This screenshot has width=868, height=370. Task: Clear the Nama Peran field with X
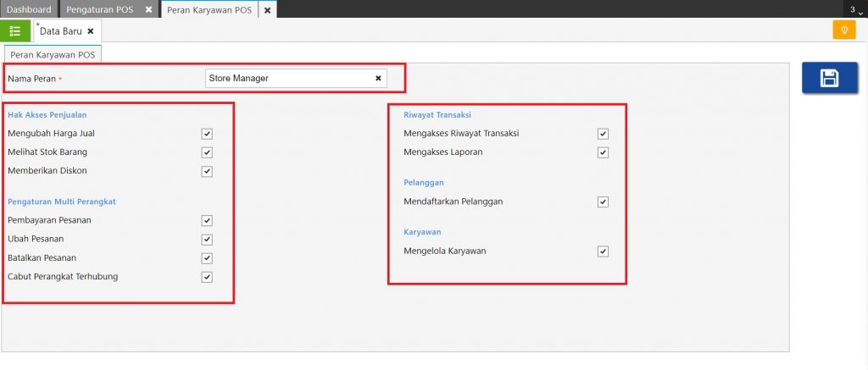[x=378, y=79]
